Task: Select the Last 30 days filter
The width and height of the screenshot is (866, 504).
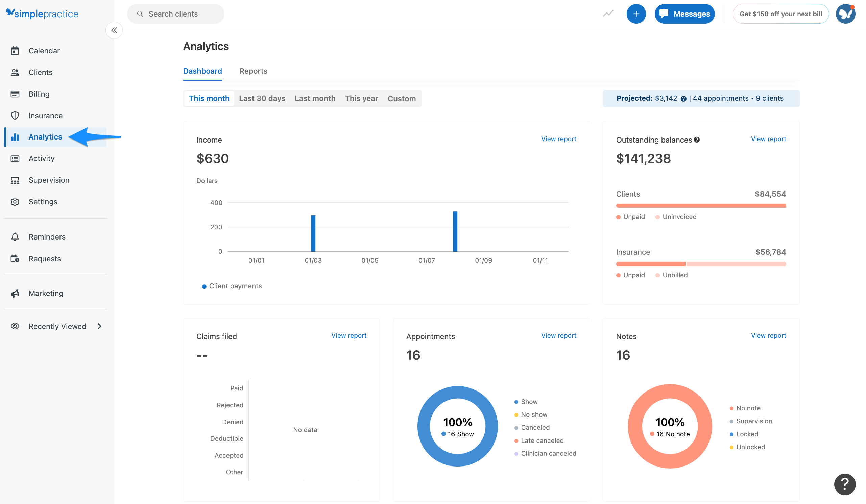Action: point(262,98)
